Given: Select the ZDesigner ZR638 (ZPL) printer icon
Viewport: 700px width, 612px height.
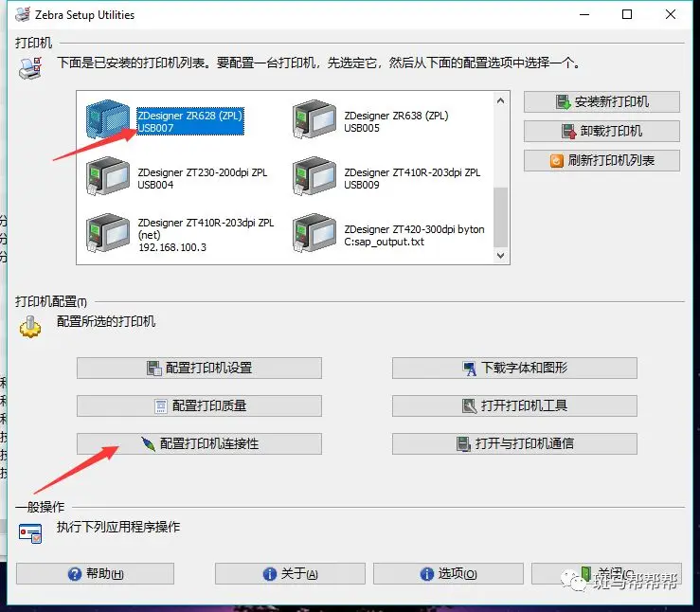Looking at the screenshot, I should pyautogui.click(x=315, y=122).
